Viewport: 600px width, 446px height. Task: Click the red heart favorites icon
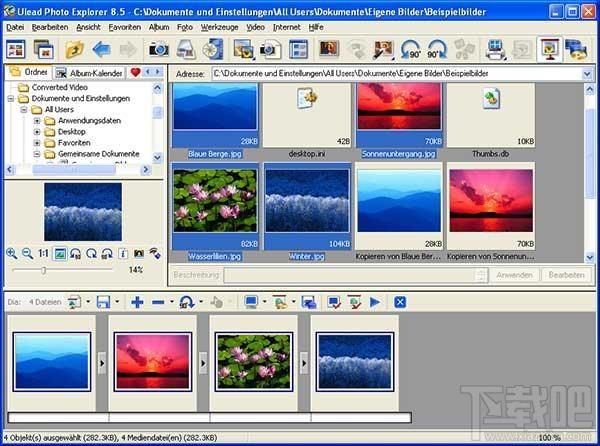click(135, 72)
